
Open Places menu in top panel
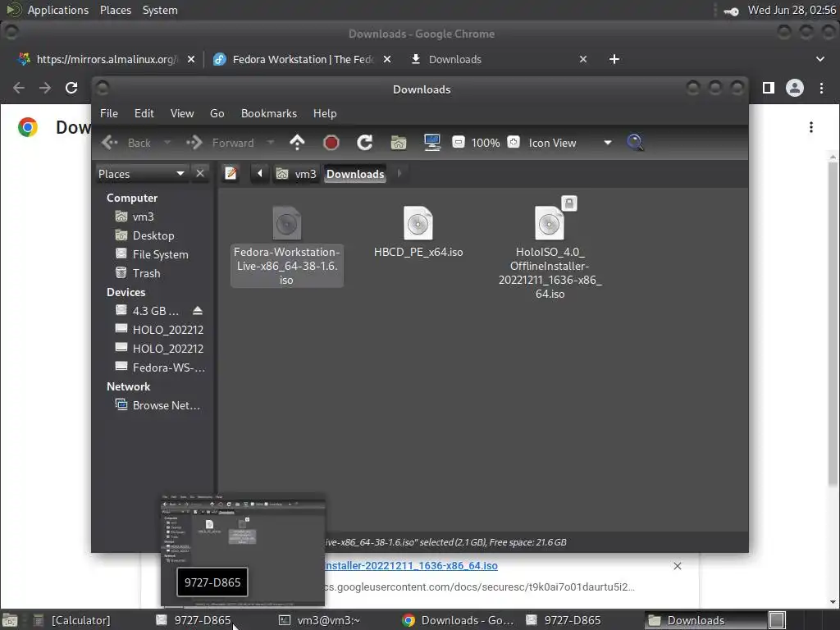(x=116, y=10)
